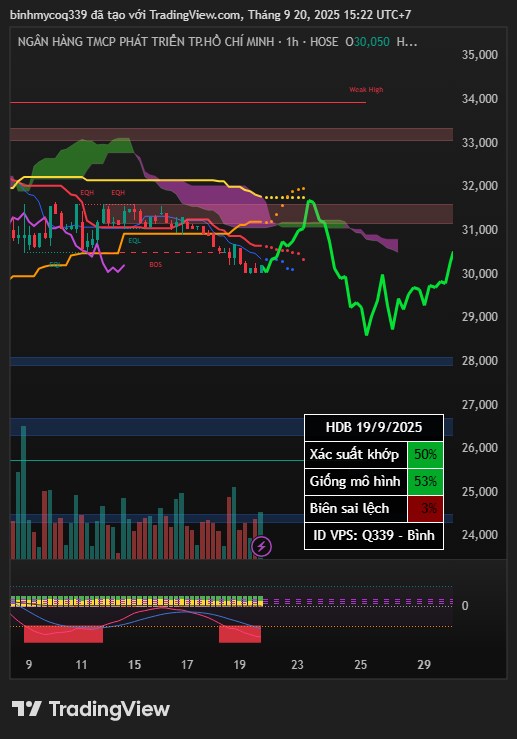Image resolution: width=517 pixels, height=739 pixels.
Task: Click the 0 level on the indicator scale
Action: (x=465, y=606)
